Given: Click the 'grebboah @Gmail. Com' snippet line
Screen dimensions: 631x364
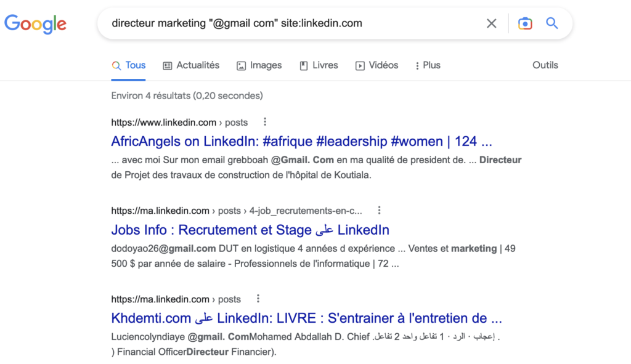Looking at the screenshot, I should (x=316, y=160).
